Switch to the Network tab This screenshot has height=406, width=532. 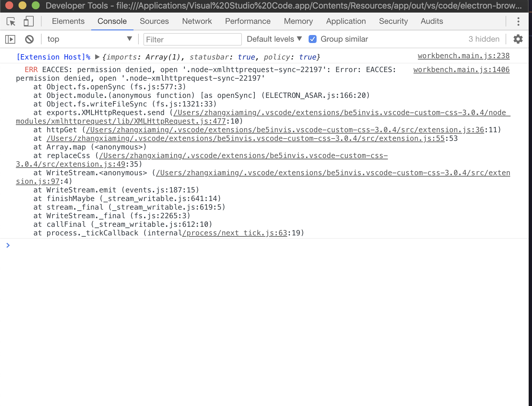197,21
